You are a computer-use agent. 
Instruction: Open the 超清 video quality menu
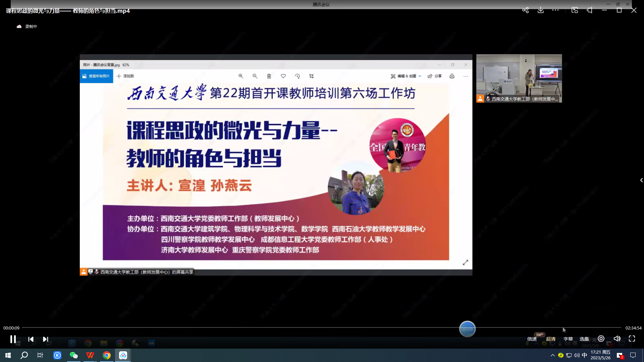pos(551,339)
